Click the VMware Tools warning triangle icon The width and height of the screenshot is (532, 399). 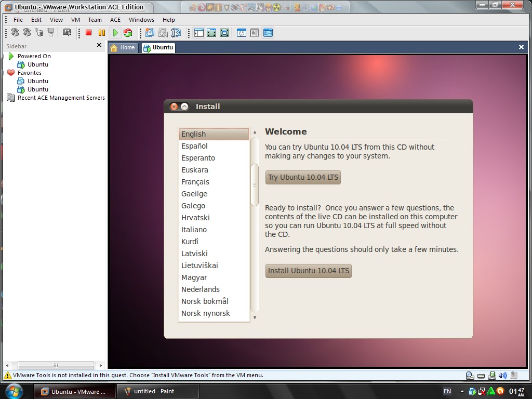[7, 375]
